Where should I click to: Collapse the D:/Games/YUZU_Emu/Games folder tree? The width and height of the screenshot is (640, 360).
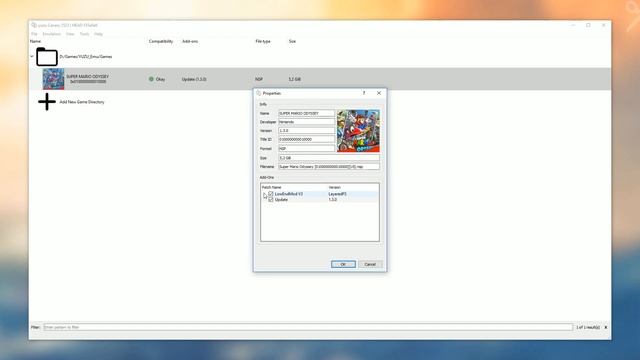pos(32,56)
